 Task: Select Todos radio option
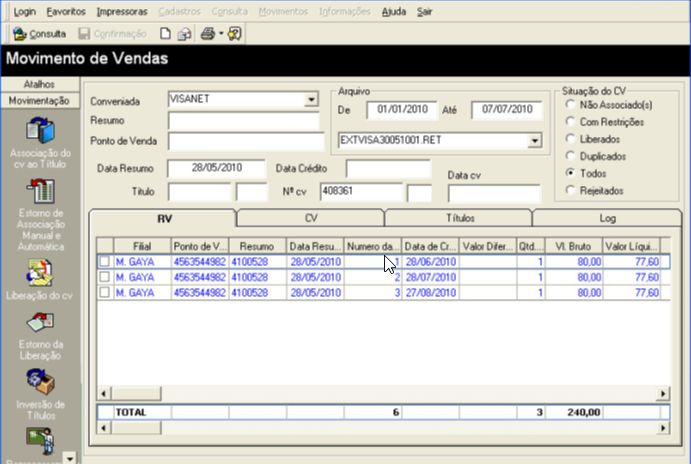(x=571, y=173)
